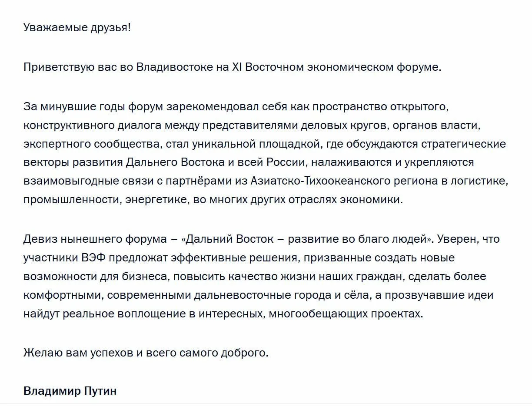Click the closing line "Желаю вам успехов"
Screen dimensions: 532x406
78,353
